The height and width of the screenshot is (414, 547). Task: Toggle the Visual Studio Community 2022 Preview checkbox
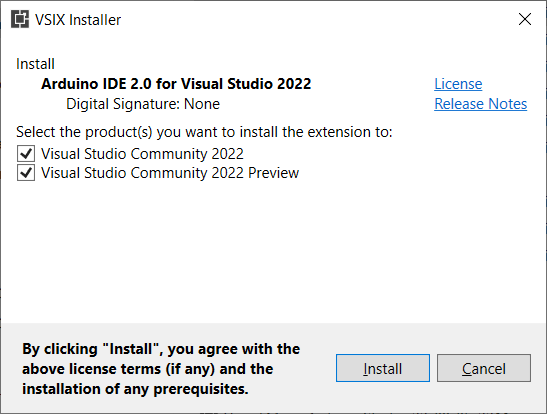26,173
